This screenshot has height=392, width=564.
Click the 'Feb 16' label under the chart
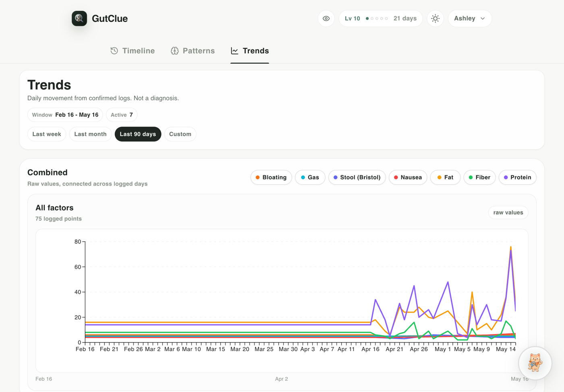click(x=44, y=379)
